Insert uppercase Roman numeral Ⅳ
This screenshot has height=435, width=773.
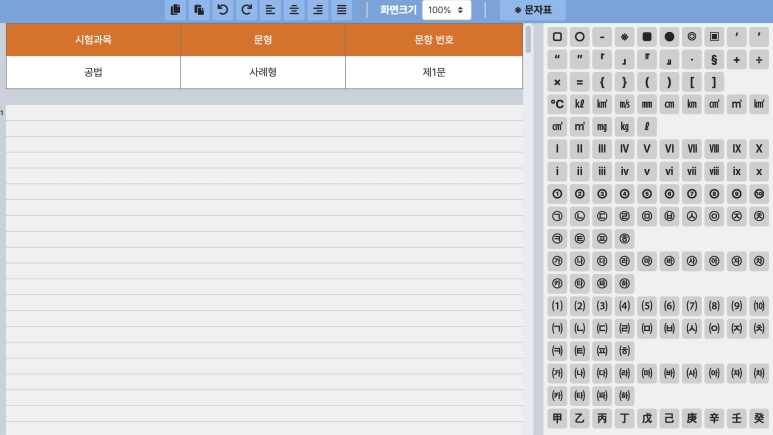[625, 149]
